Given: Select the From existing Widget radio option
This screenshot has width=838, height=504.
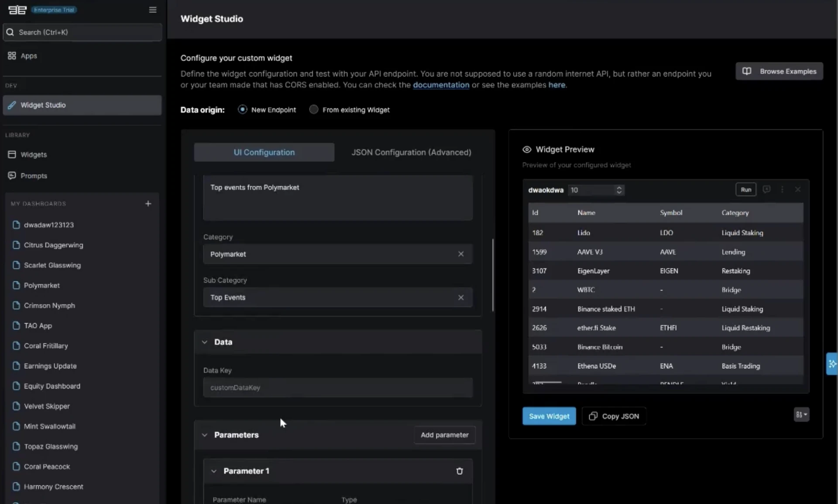Looking at the screenshot, I should click(313, 110).
